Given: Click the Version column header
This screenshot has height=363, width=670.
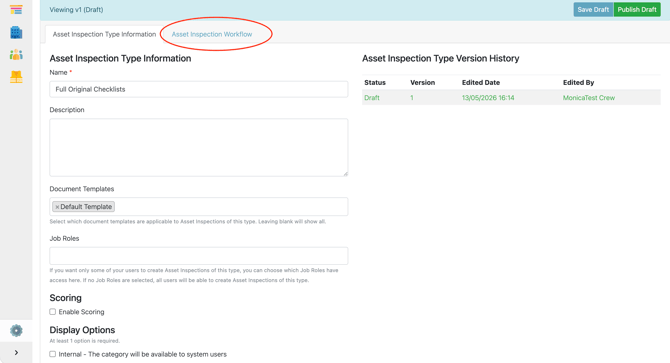Looking at the screenshot, I should (x=423, y=82).
